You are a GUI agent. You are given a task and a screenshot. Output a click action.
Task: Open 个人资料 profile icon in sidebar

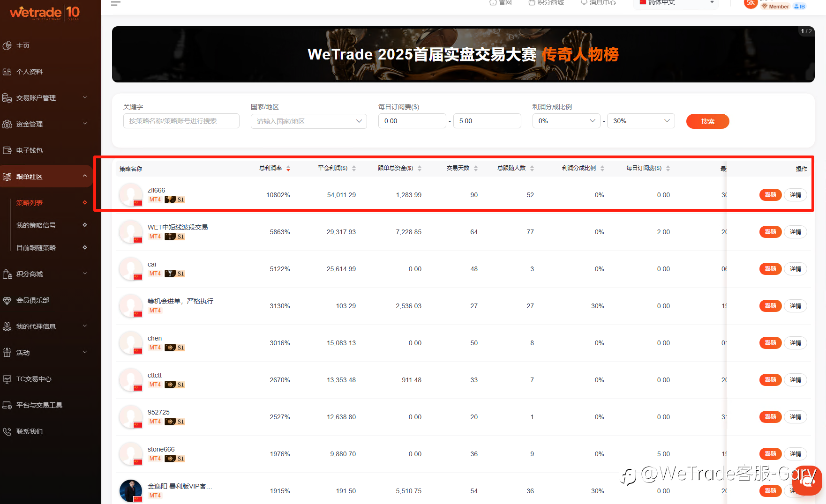(7, 72)
